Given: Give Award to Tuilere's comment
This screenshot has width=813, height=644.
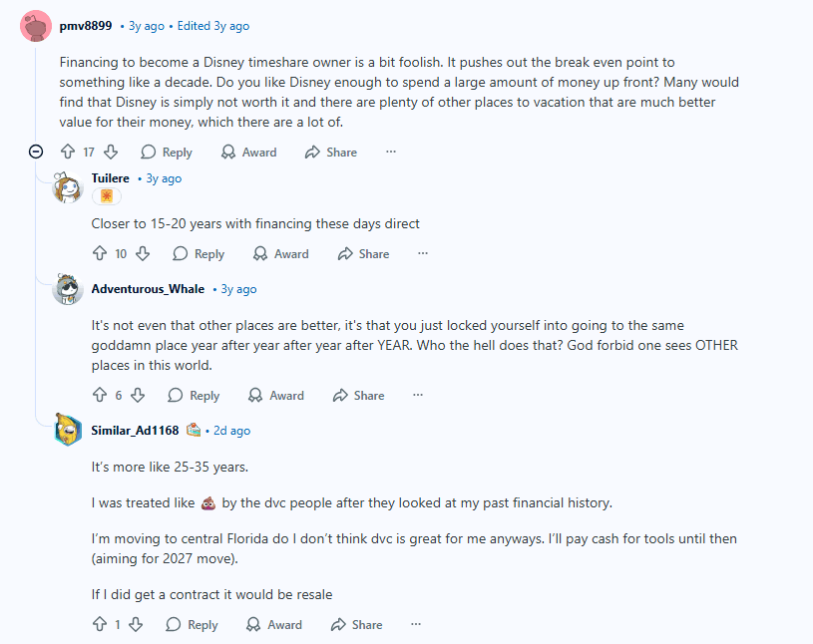Looking at the screenshot, I should (x=281, y=254).
